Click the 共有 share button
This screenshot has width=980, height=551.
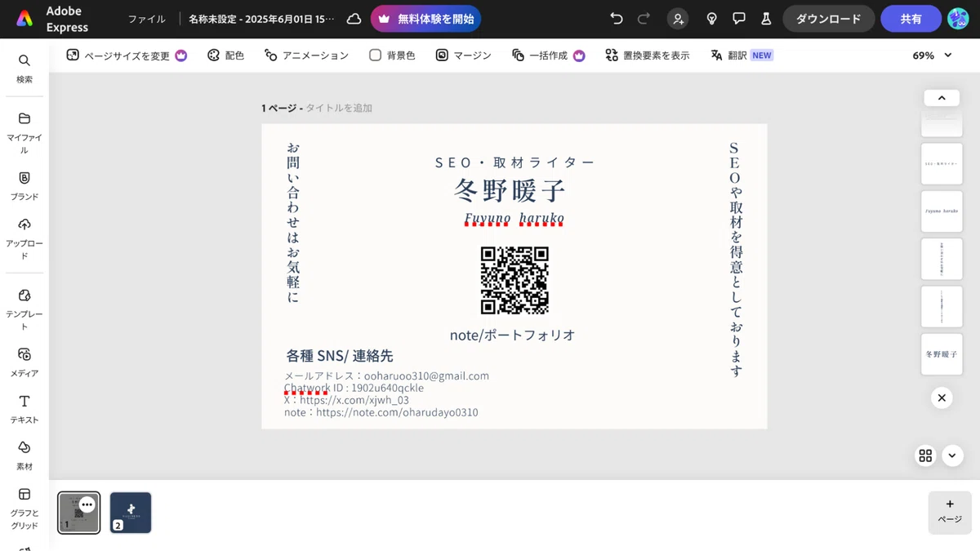(911, 19)
